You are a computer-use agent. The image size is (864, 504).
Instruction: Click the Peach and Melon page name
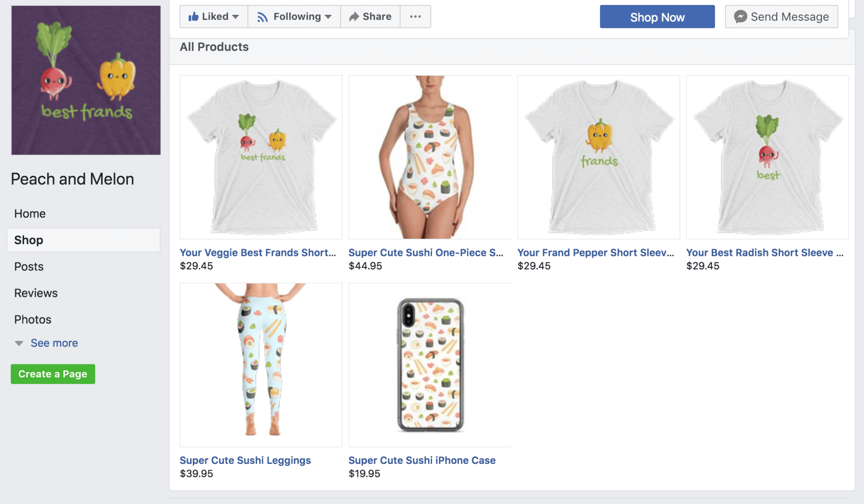click(72, 179)
